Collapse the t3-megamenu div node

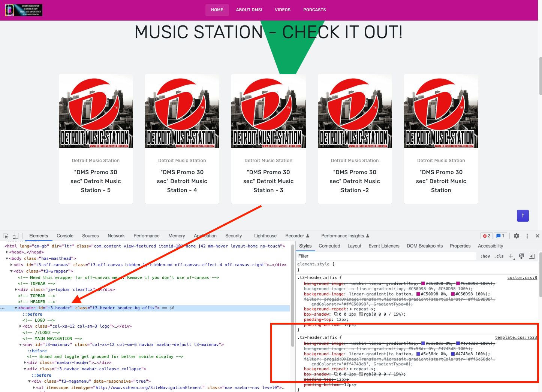(x=29, y=382)
